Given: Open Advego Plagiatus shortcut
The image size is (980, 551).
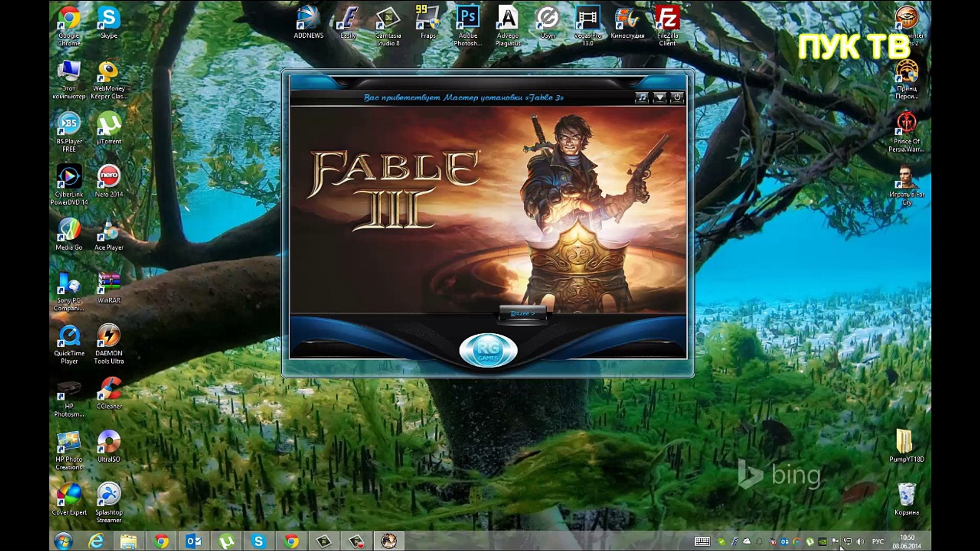Looking at the screenshot, I should (x=508, y=26).
